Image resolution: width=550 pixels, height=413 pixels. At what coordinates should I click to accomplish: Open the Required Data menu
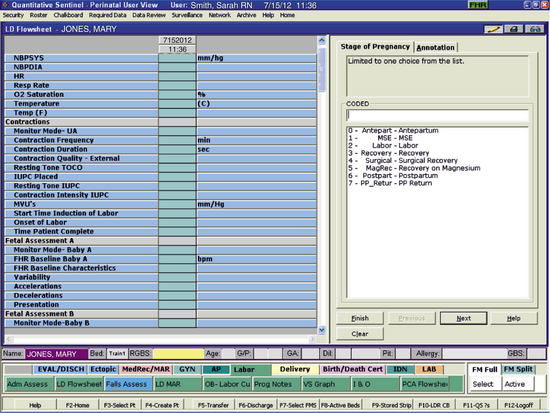coord(107,15)
